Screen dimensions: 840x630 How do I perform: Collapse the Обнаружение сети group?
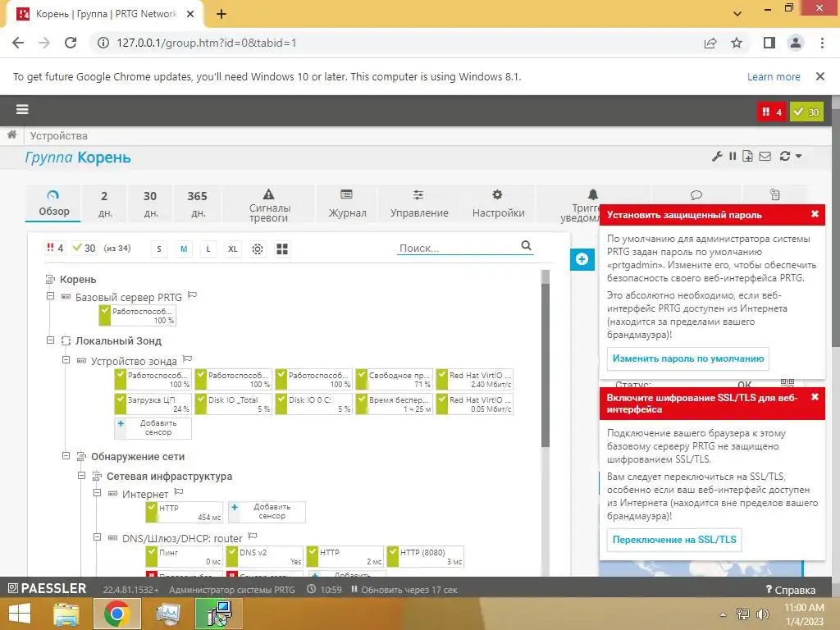tap(66, 456)
